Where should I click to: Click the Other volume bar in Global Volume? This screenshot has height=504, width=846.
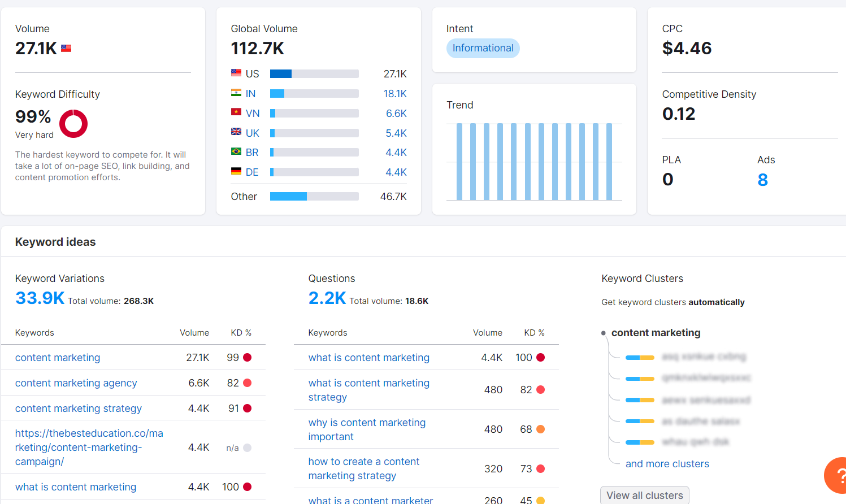314,196
